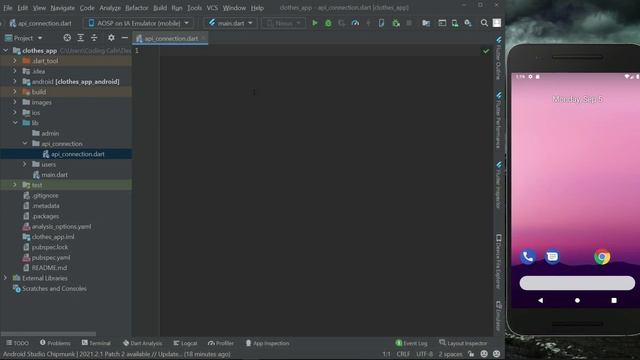Run the app with the green play icon

click(x=315, y=23)
